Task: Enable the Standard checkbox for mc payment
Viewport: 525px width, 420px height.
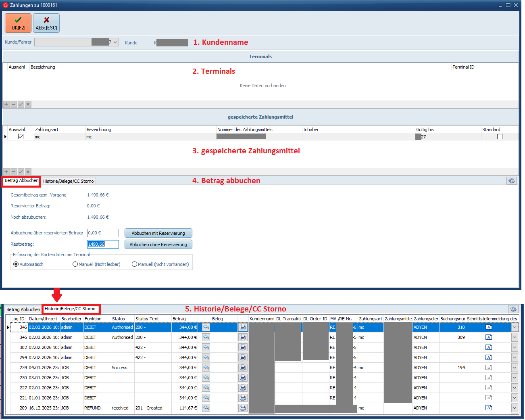Action: 500,137
